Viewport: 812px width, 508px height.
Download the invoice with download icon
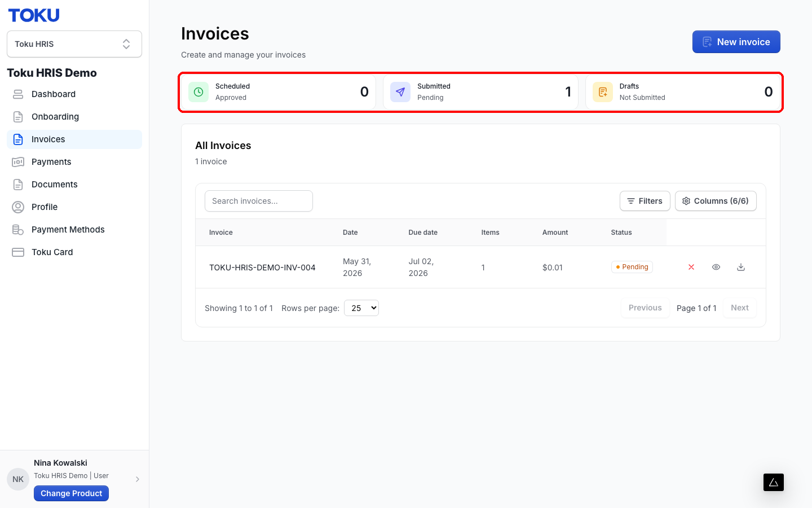(x=741, y=267)
